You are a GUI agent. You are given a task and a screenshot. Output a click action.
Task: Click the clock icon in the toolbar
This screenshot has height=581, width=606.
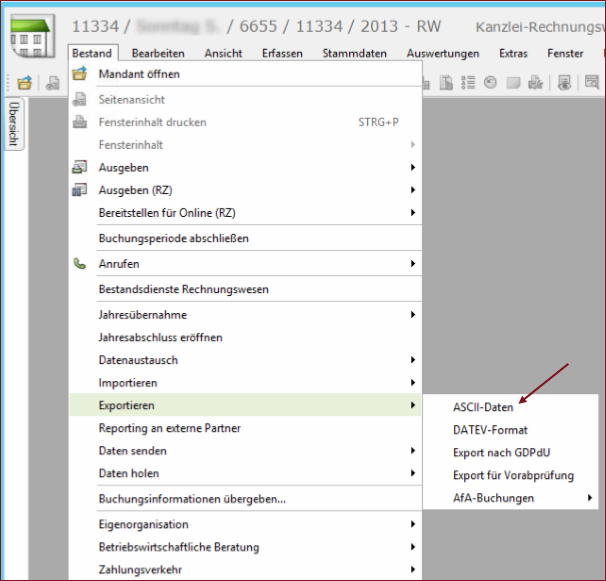pos(491,83)
